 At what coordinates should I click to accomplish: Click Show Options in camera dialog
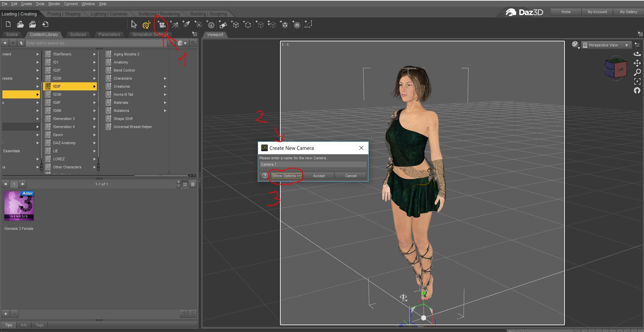coord(286,176)
